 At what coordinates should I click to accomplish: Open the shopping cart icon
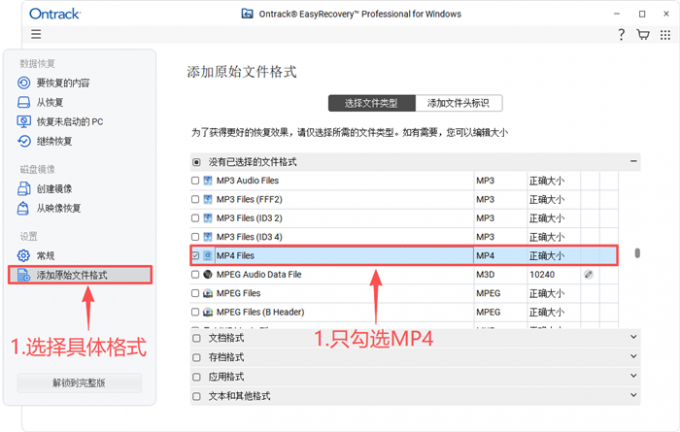643,34
